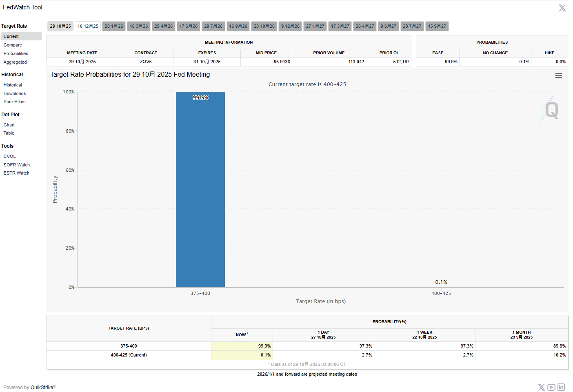Open Compare under Target Rate
The height and width of the screenshot is (392, 573).
13,45
